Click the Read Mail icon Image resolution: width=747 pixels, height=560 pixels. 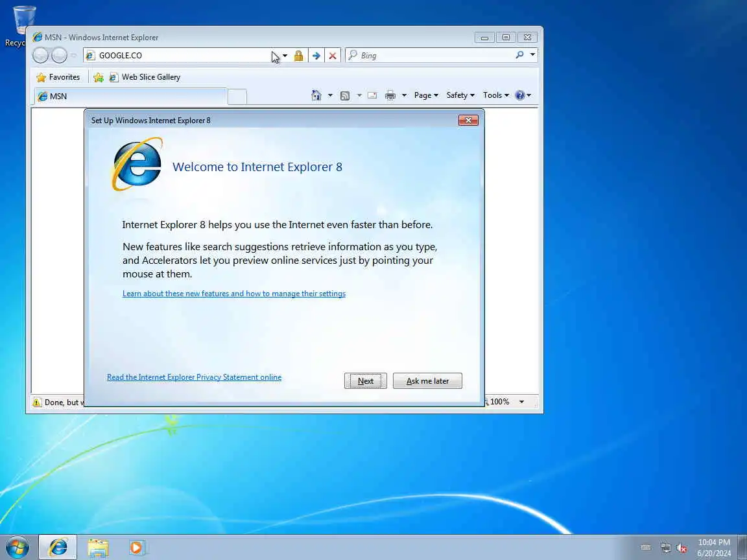coord(373,95)
